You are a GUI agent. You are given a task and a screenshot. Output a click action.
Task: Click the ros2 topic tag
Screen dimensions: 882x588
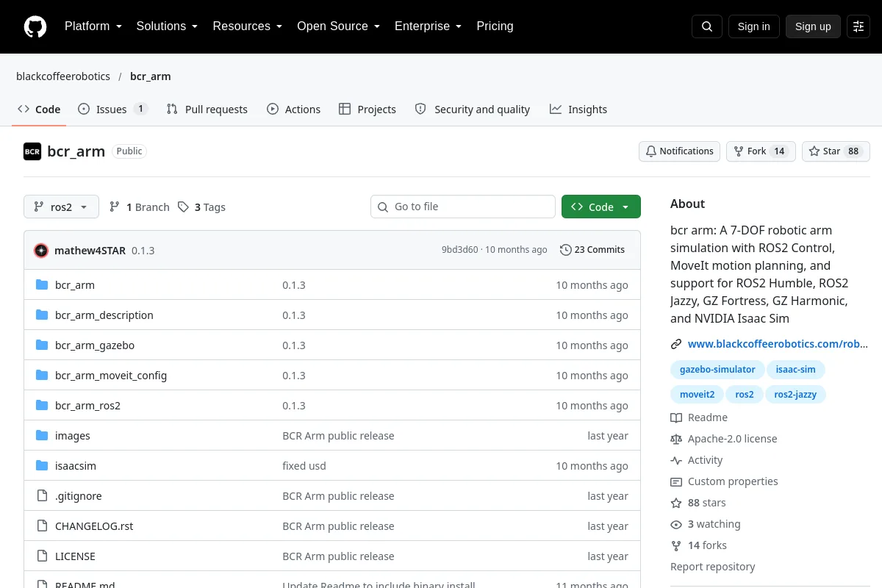(745, 395)
